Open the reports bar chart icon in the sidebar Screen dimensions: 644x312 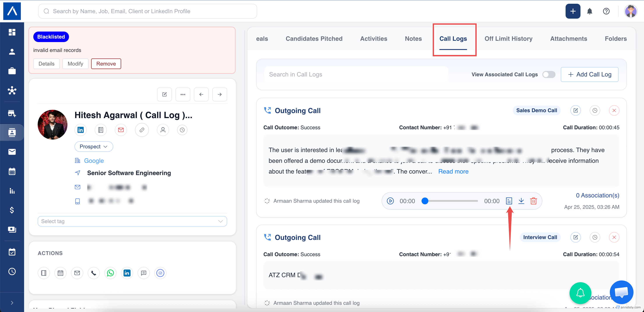click(12, 191)
